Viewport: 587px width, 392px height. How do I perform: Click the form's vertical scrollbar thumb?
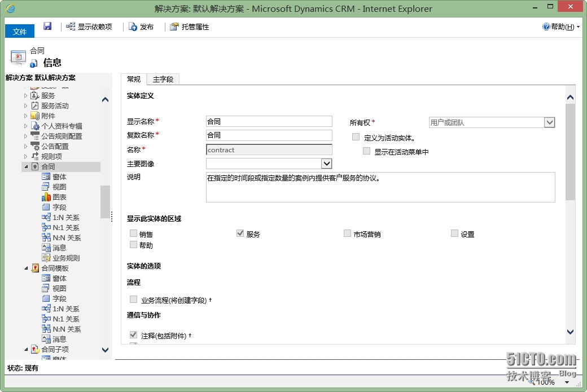click(570, 152)
